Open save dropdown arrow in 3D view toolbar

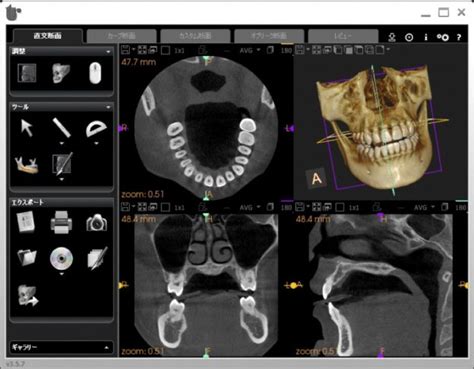pyautogui.click(x=308, y=50)
